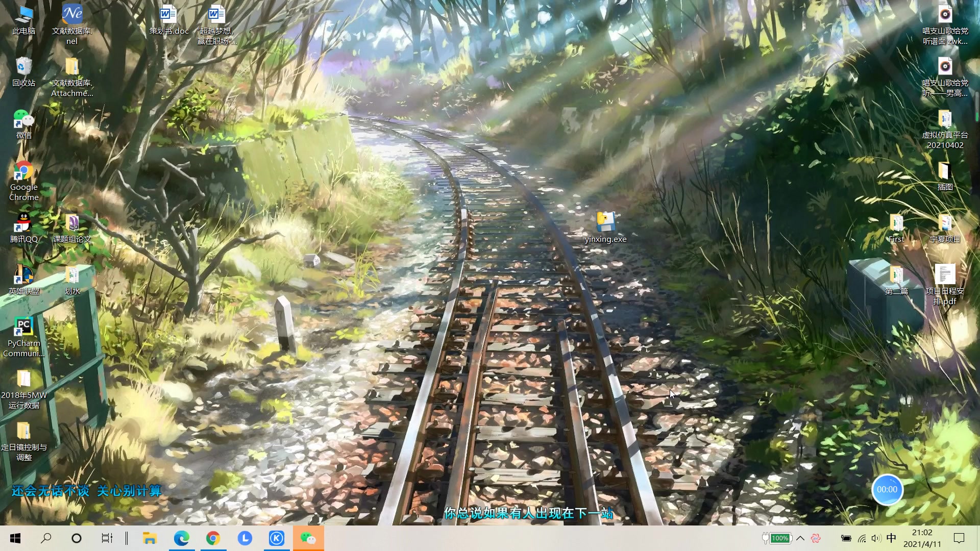Select the 唱支山歌给党听——男高 audio file
980x551 pixels.
pos(945,77)
